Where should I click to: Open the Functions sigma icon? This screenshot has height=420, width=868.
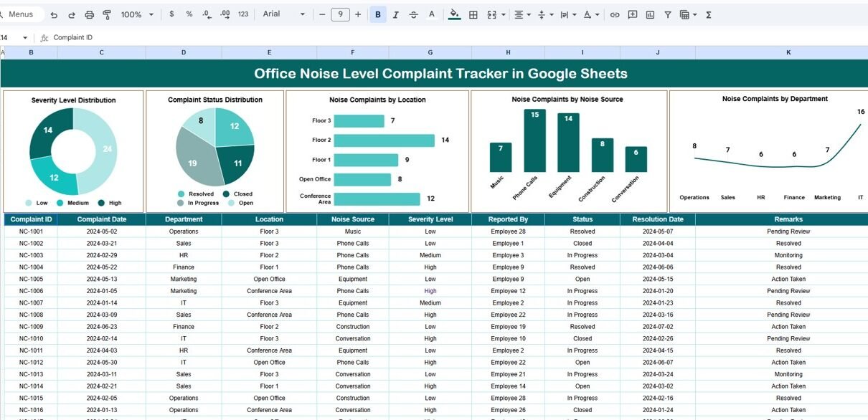coord(709,14)
